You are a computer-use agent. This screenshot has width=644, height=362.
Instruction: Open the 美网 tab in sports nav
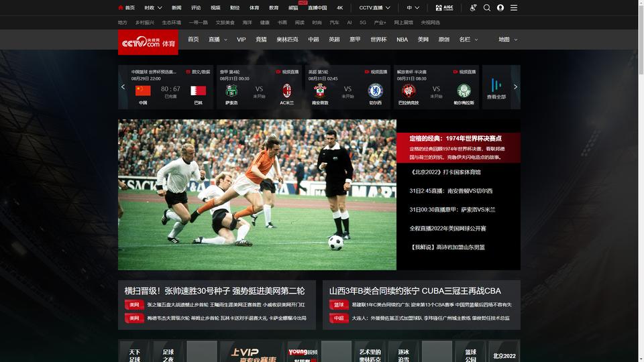pyautogui.click(x=423, y=40)
